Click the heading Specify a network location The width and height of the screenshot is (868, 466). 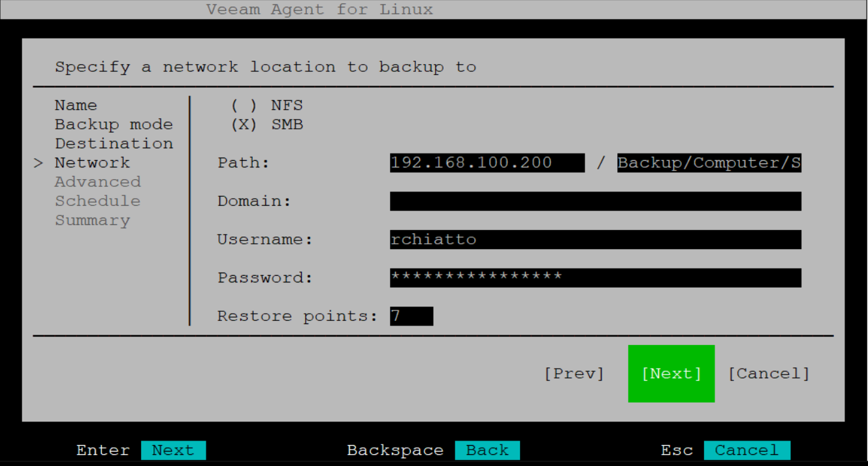click(265, 67)
